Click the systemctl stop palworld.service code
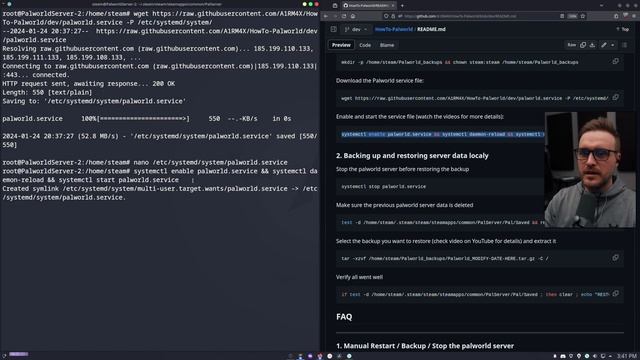 (x=383, y=187)
